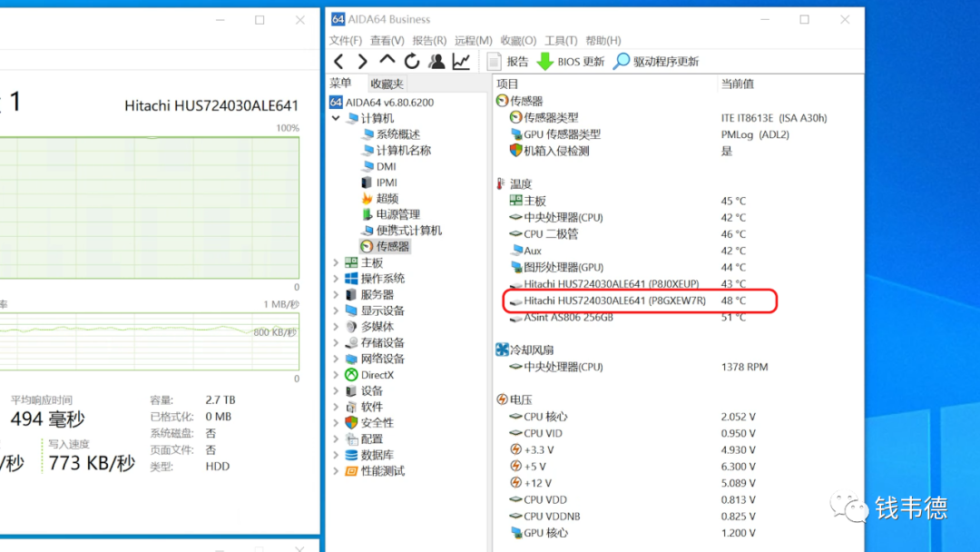Expand the DirectX tree node
The width and height of the screenshot is (980, 552).
coord(337,375)
